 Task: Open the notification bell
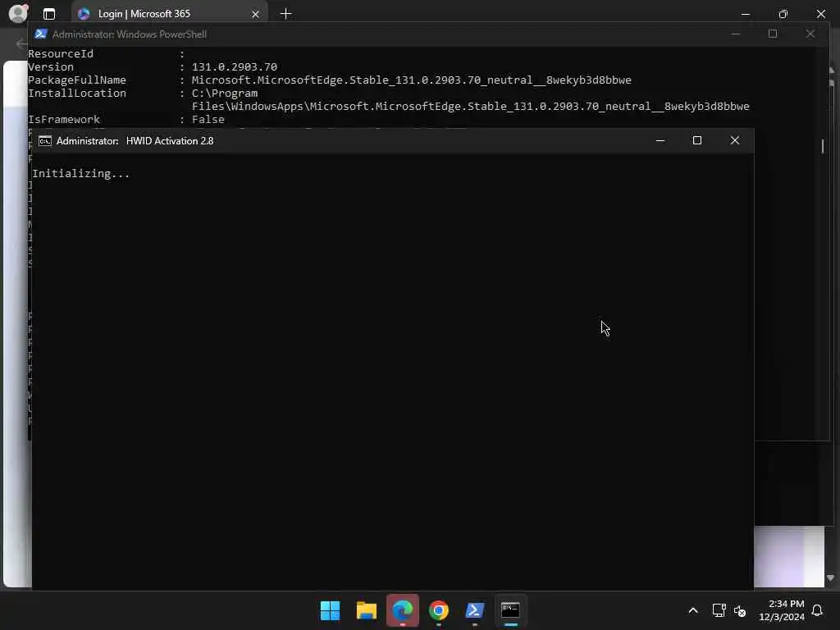pyautogui.click(x=817, y=610)
